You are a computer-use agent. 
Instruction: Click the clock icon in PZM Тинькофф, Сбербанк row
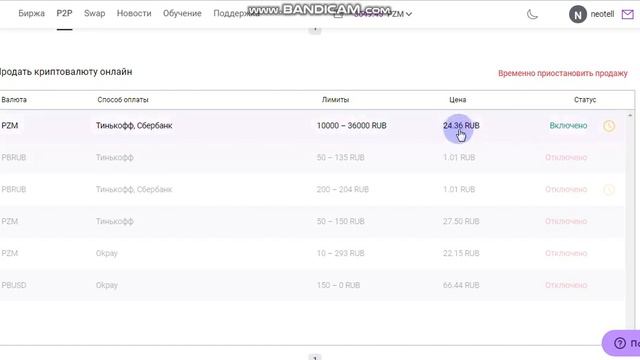(609, 126)
